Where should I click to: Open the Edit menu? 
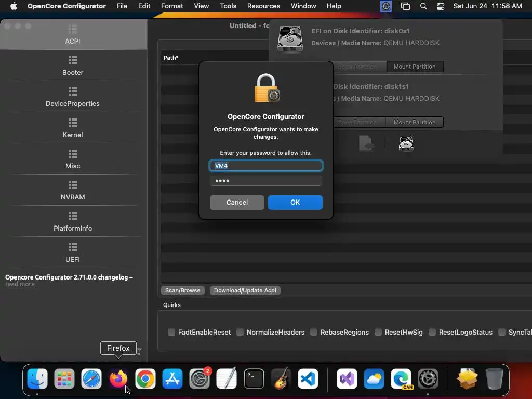(x=144, y=6)
